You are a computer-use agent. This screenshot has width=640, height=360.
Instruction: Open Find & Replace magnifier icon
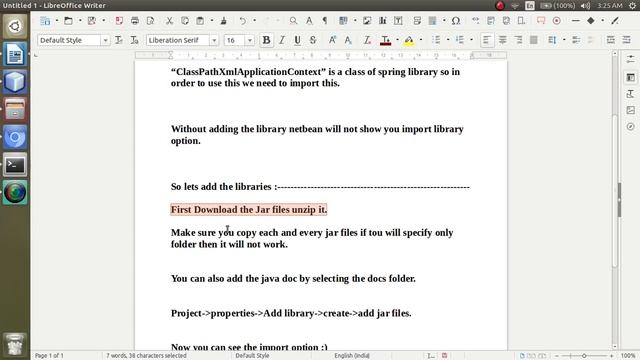(293, 21)
